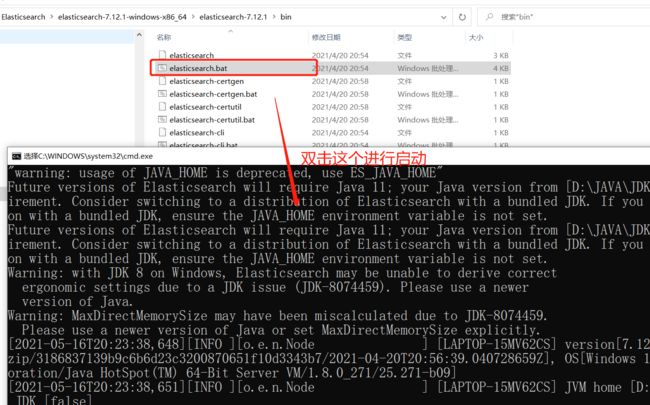This screenshot has width=650, height=405.
Task: Select the elasticsearch file icon
Action: coord(162,55)
